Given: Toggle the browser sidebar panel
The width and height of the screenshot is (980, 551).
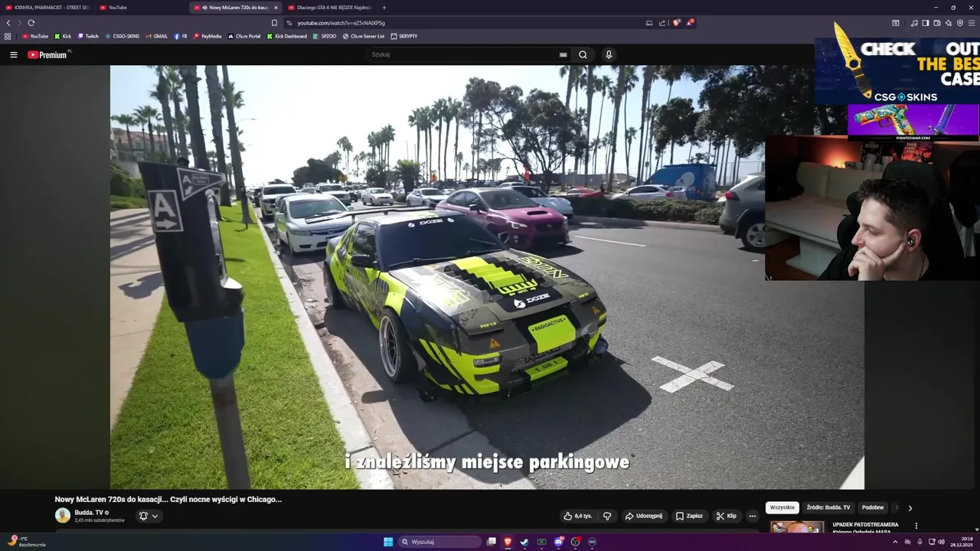Looking at the screenshot, I should click(925, 23).
